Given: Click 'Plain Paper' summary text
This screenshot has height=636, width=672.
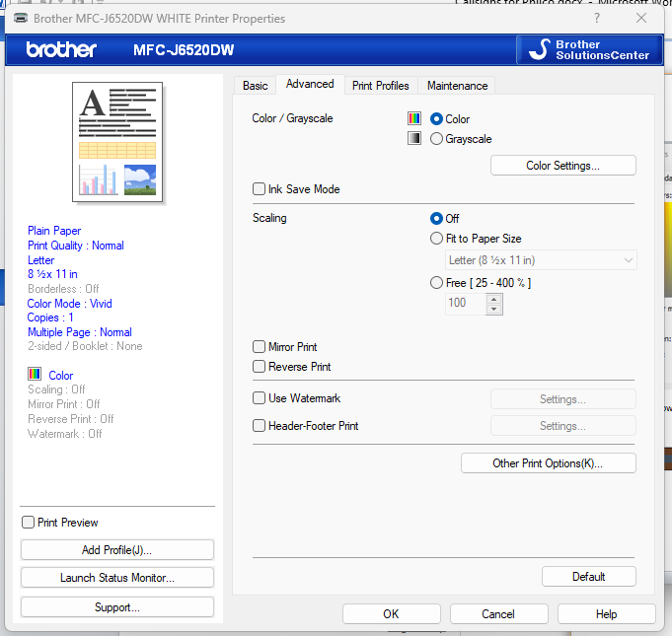Looking at the screenshot, I should pos(54,231).
